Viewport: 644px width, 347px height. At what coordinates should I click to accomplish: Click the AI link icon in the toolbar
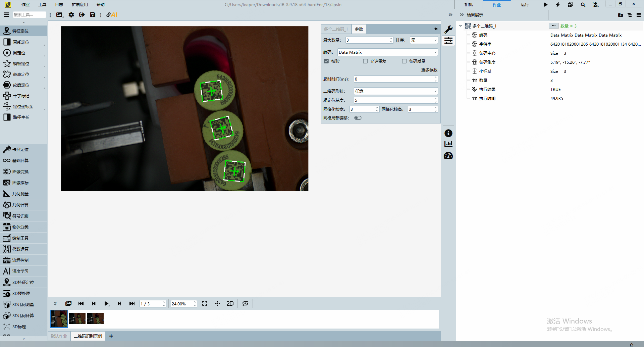coord(112,15)
